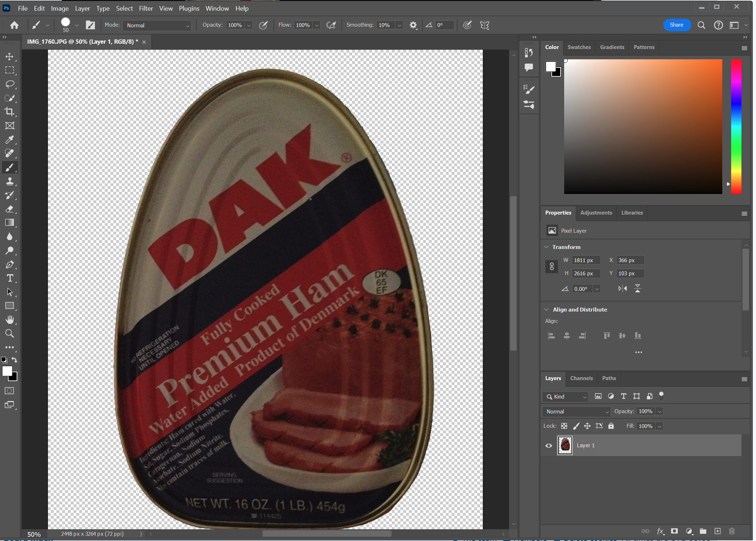The height and width of the screenshot is (541, 756).
Task: Toggle the width-height link constraint
Action: [x=552, y=266]
